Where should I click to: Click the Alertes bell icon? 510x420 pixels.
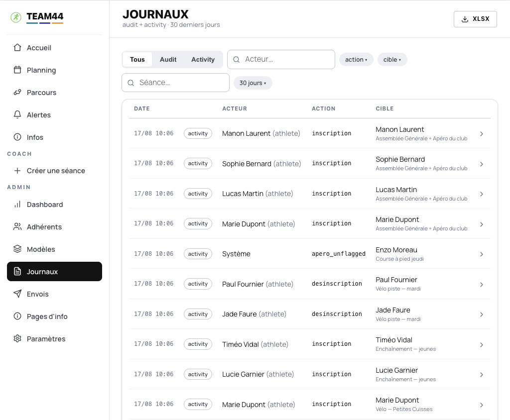point(17,115)
